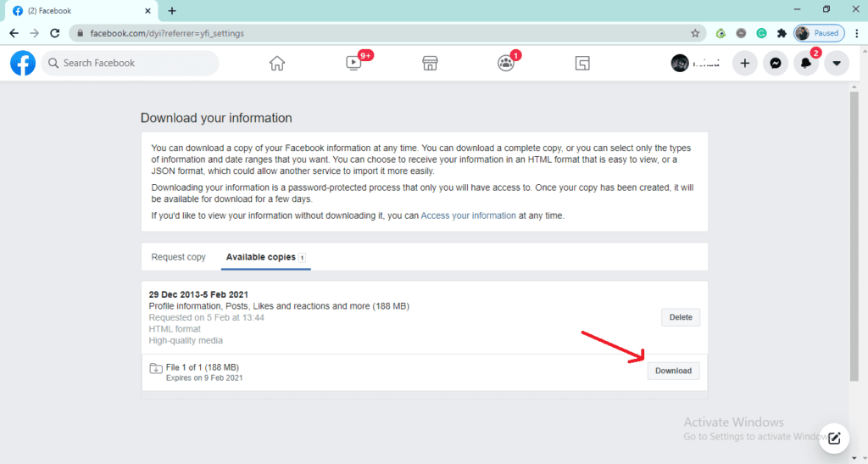Open the Gaming icon in navigation
This screenshot has height=464, width=868.
click(581, 63)
